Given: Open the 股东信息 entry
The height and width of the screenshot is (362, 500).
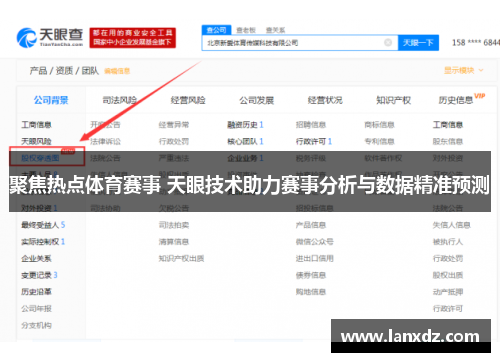Looking at the screenshot, I should click(448, 141).
